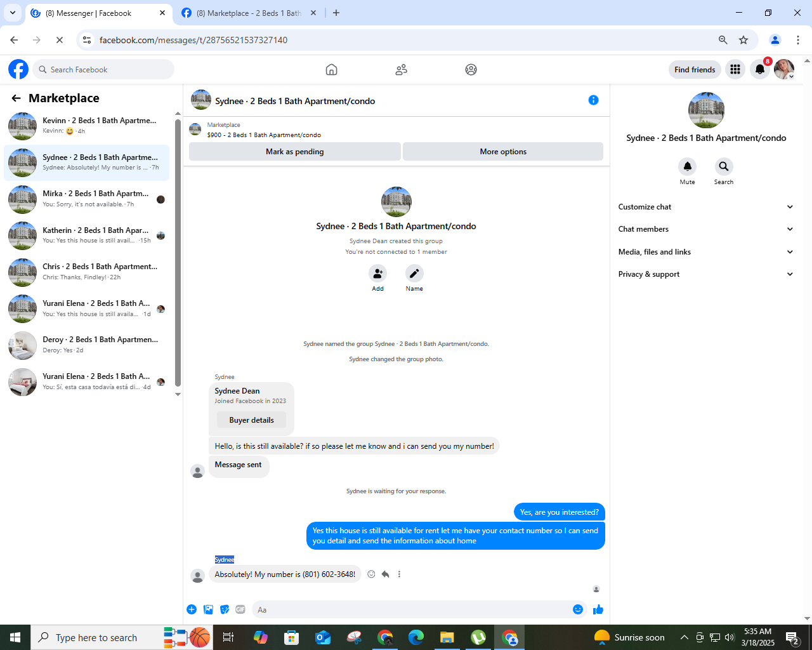Open the Notifications bell with badge 8

[x=760, y=69]
